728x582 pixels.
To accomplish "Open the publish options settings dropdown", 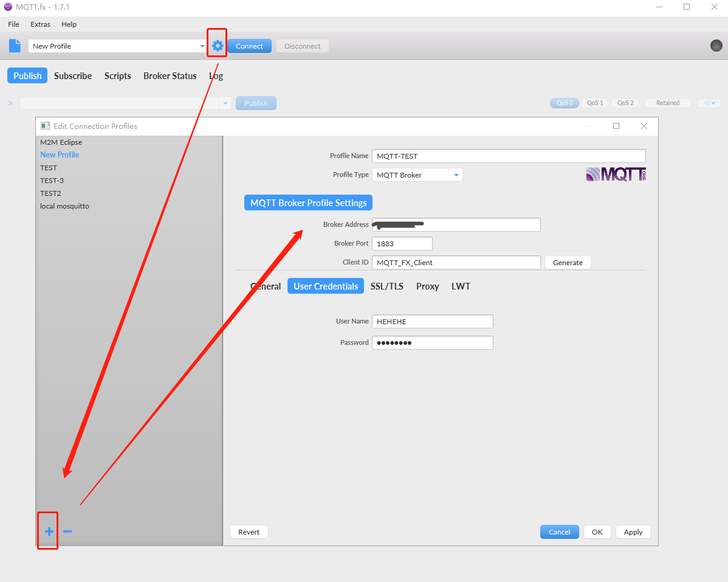I will tap(709, 103).
